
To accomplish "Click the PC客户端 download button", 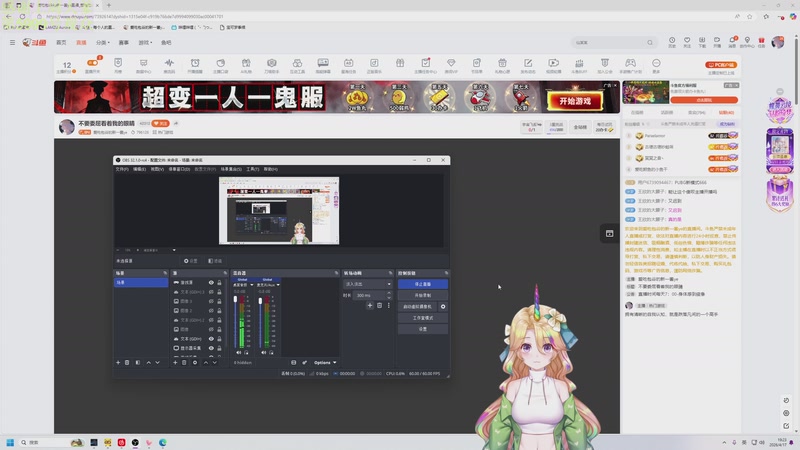I will [721, 65].
